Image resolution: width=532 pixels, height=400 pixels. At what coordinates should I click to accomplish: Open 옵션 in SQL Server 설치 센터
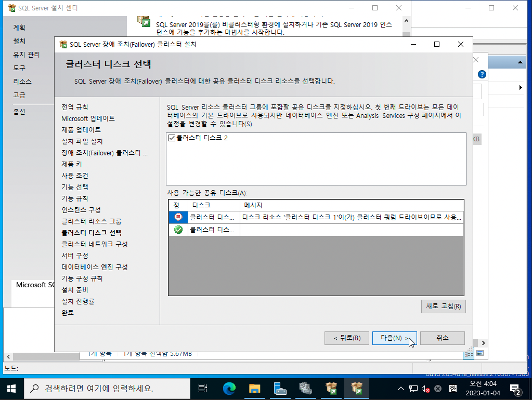click(x=19, y=112)
